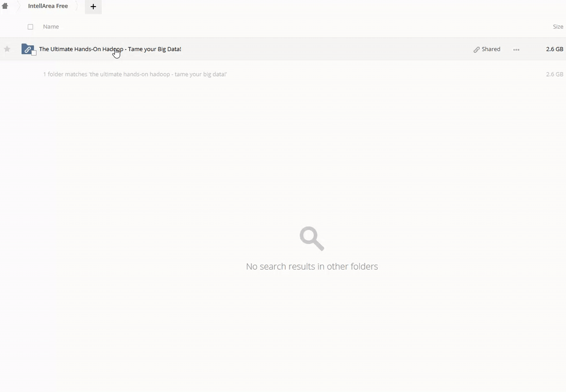
Task: Click 'No search results in other folders' text
Action: (x=312, y=266)
